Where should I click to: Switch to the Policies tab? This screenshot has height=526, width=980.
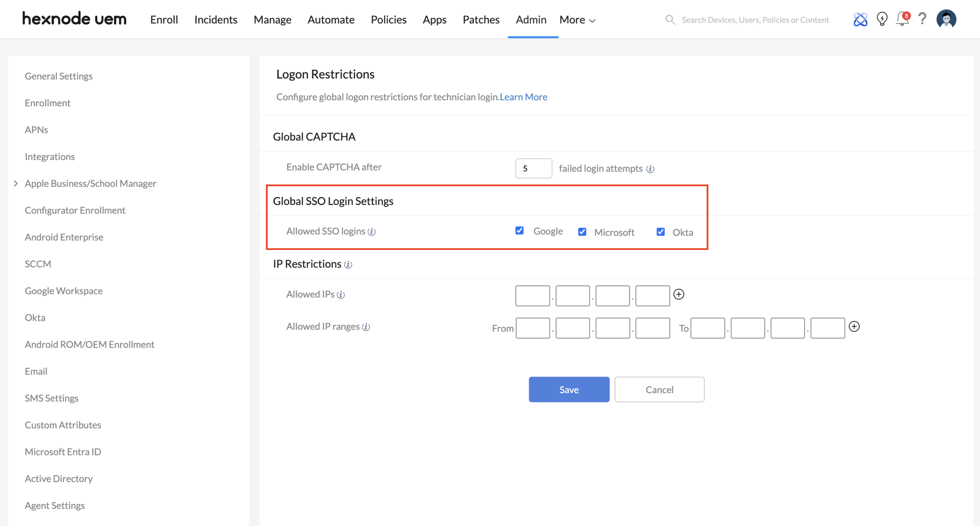click(x=388, y=20)
